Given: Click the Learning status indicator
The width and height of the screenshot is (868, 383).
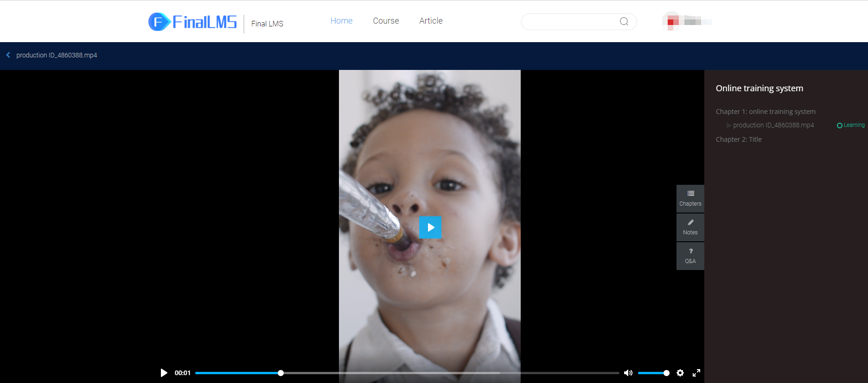Looking at the screenshot, I should [850, 125].
